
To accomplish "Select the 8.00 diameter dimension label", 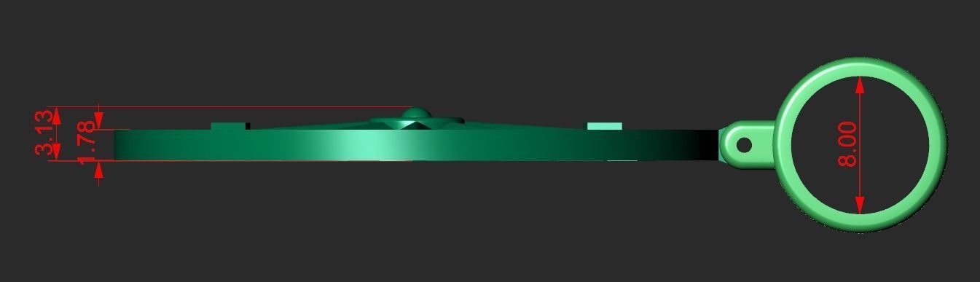I will (847, 144).
